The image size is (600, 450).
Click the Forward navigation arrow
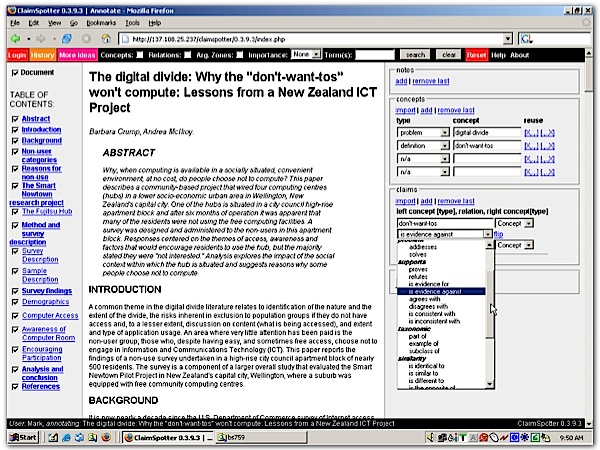[x=41, y=39]
